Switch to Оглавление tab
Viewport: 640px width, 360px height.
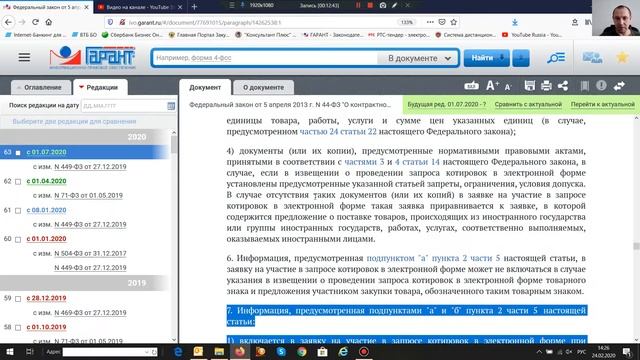point(40,87)
